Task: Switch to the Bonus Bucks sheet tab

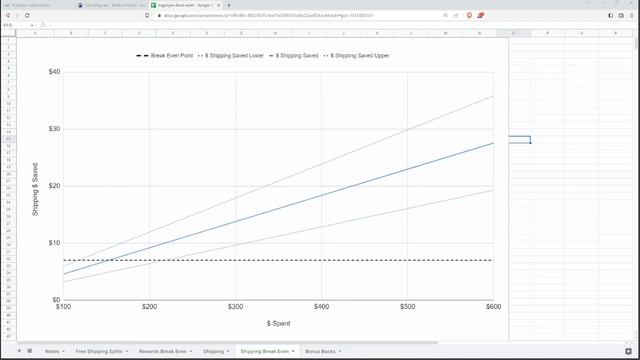Action: pos(320,351)
